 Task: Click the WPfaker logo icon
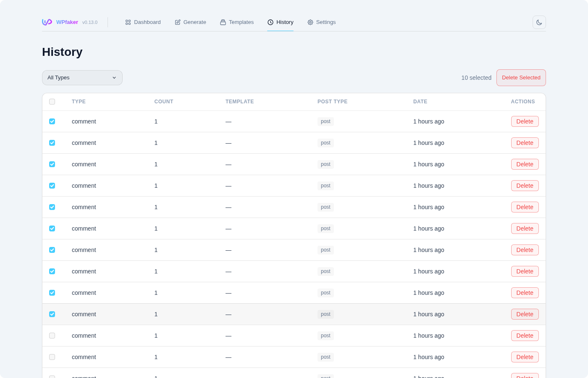[46, 22]
